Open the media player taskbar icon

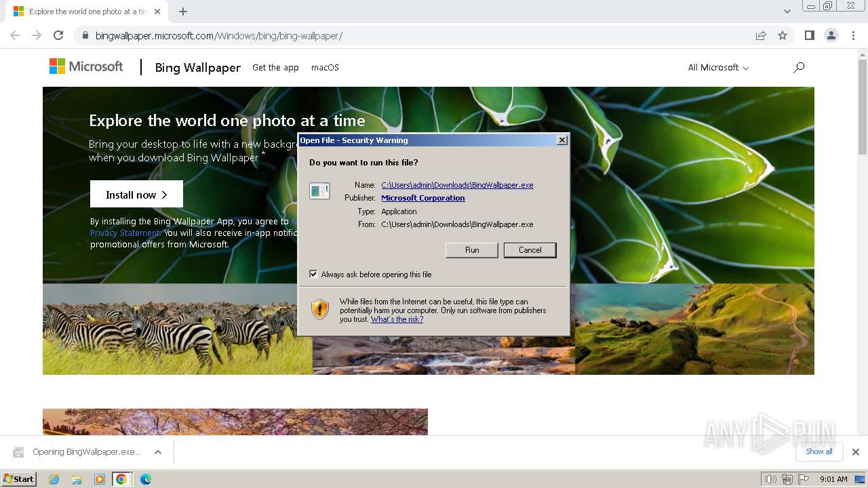pyautogui.click(x=99, y=479)
